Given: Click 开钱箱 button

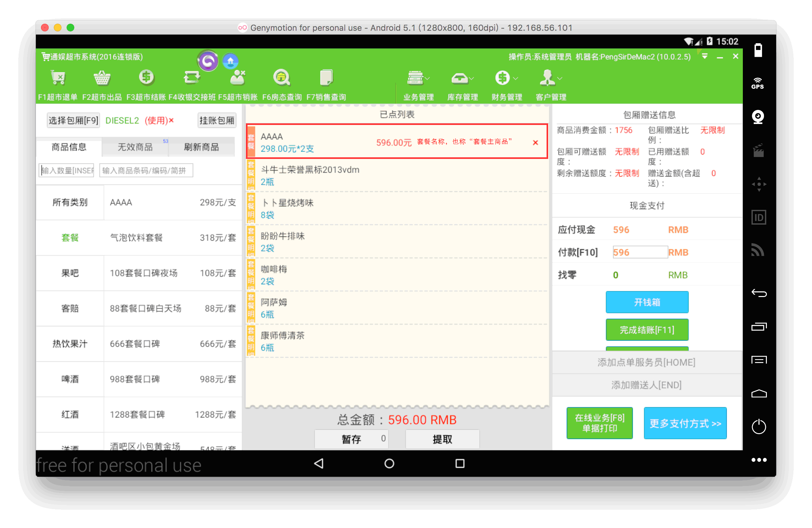Looking at the screenshot, I should (x=646, y=302).
